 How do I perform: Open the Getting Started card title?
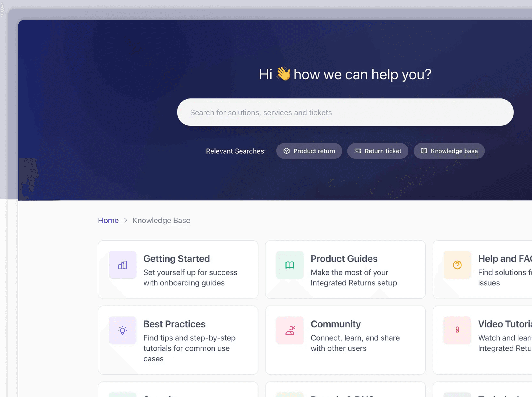(x=177, y=259)
